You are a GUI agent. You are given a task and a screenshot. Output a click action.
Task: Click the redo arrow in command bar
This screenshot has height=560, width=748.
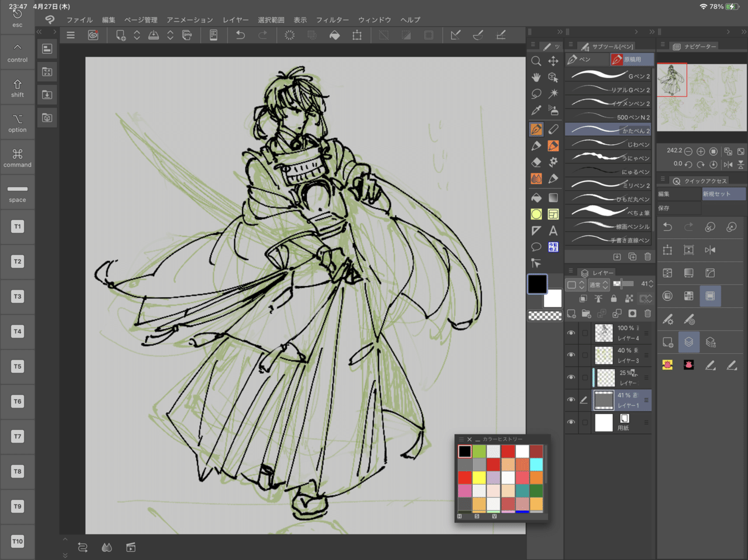[263, 35]
